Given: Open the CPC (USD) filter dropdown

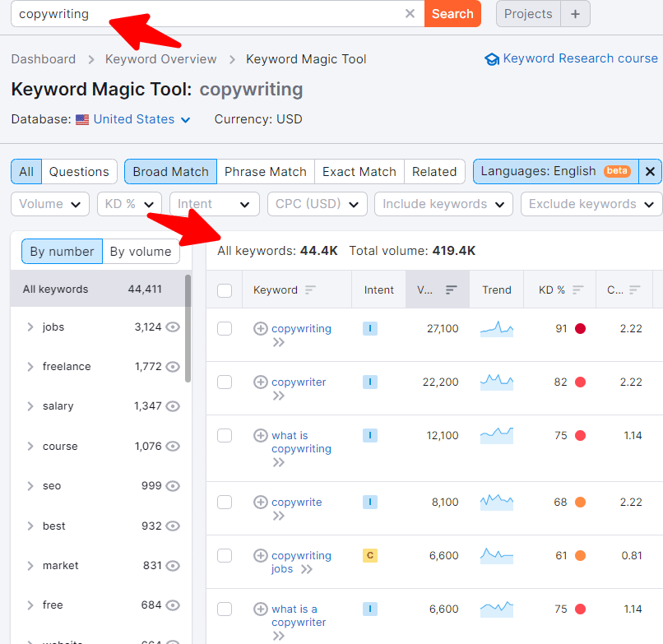Looking at the screenshot, I should (318, 204).
